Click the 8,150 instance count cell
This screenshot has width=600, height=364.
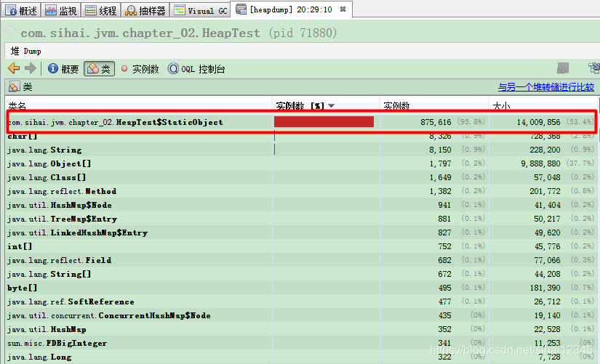point(440,150)
